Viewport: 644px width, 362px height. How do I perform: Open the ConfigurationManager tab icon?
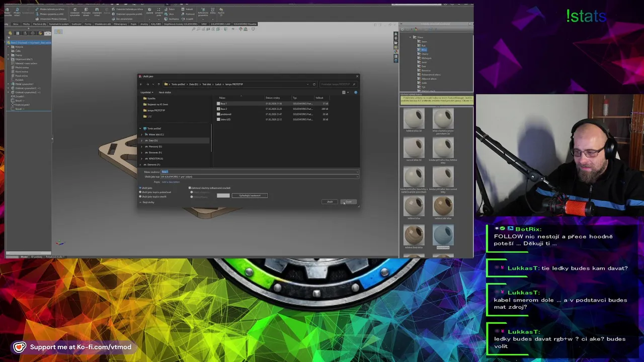[x=25, y=33]
